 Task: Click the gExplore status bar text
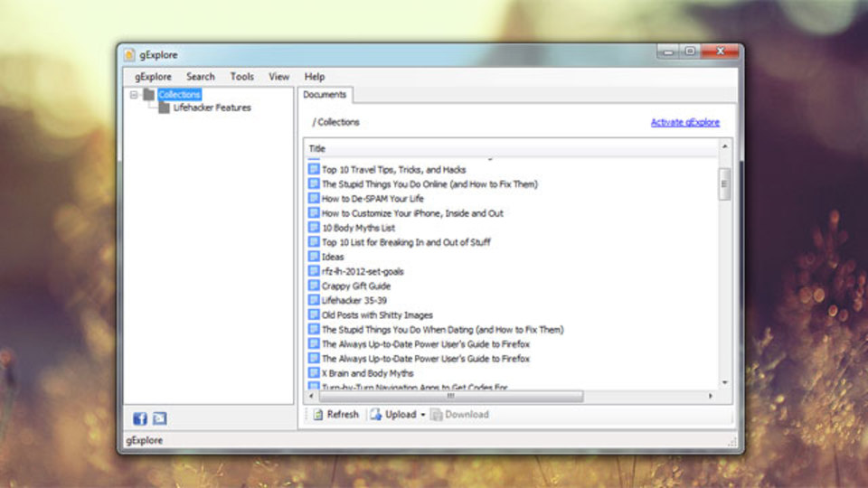pyautogui.click(x=145, y=440)
